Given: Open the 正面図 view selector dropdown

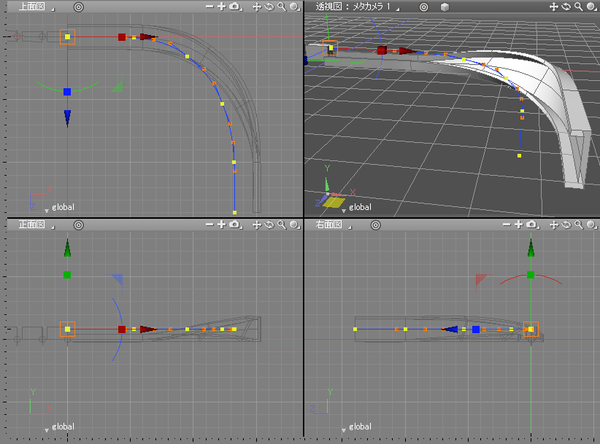Looking at the screenshot, I should pyautogui.click(x=36, y=225).
